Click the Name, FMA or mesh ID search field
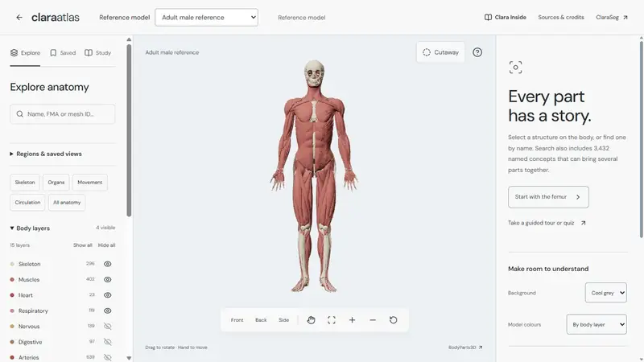The height and width of the screenshot is (362, 644). (63, 114)
